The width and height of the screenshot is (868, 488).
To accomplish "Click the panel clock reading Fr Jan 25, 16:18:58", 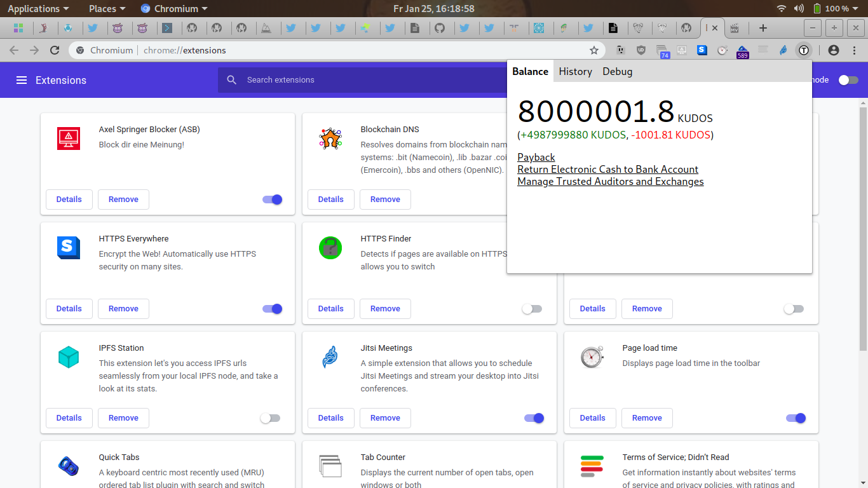I will 434,8.
